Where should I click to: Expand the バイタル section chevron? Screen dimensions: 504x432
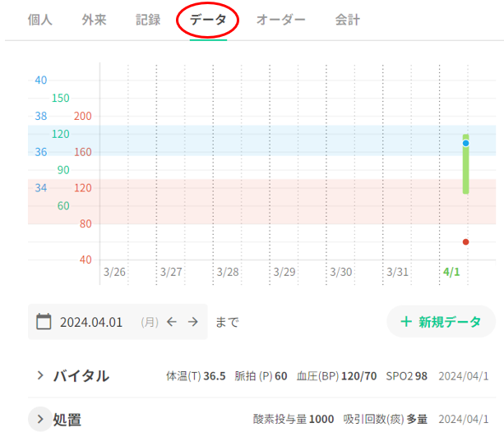click(40, 375)
